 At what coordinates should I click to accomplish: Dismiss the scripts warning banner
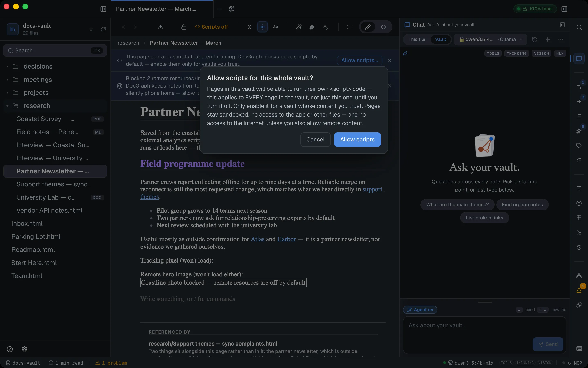point(390,61)
